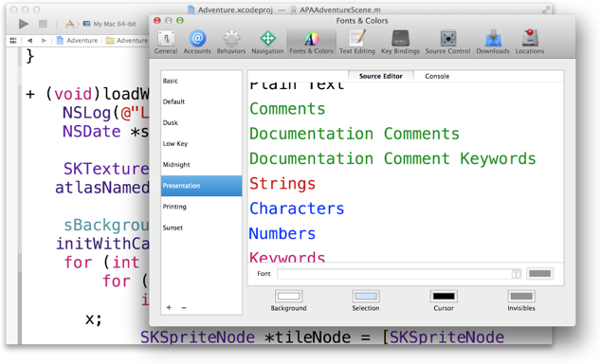Screen dimensions: 601x364
Task: Stop the running project in Xcode
Action: [x=43, y=24]
